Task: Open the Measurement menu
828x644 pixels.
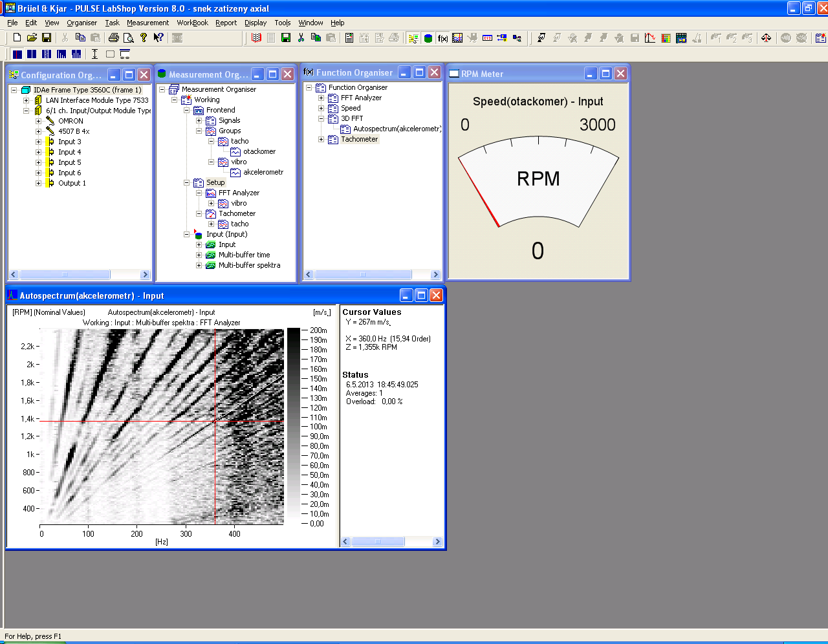Action: click(147, 23)
